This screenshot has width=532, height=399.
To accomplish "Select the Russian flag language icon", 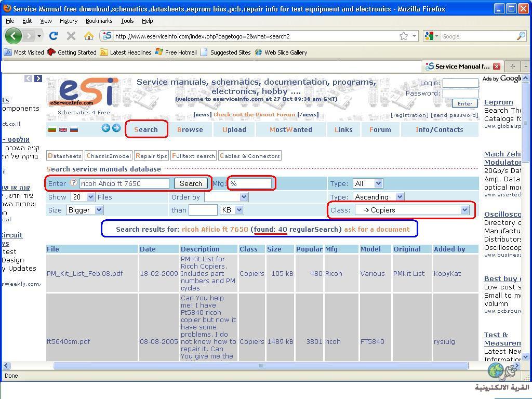I will click(74, 129).
